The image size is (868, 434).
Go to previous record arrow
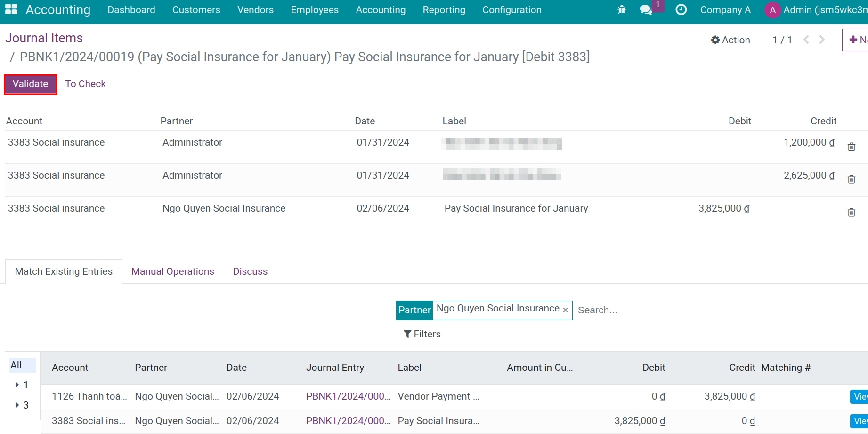[x=806, y=40]
